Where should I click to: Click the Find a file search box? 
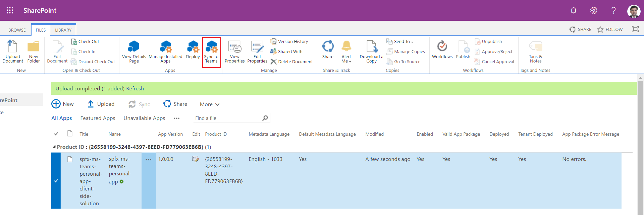point(227,118)
